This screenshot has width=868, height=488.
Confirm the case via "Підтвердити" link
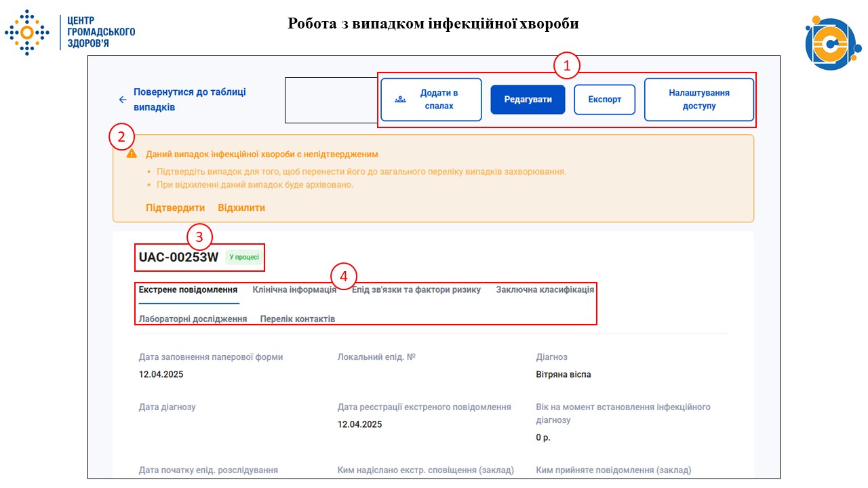tap(175, 208)
